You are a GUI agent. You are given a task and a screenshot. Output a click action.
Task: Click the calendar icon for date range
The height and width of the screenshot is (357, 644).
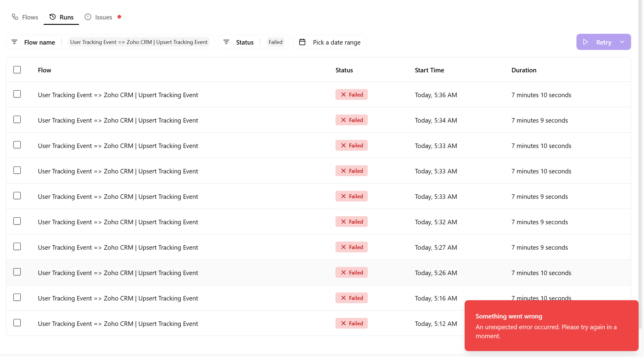[302, 42]
